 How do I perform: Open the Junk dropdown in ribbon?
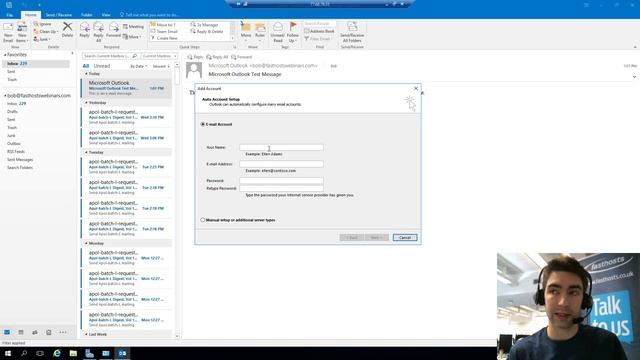(x=42, y=39)
